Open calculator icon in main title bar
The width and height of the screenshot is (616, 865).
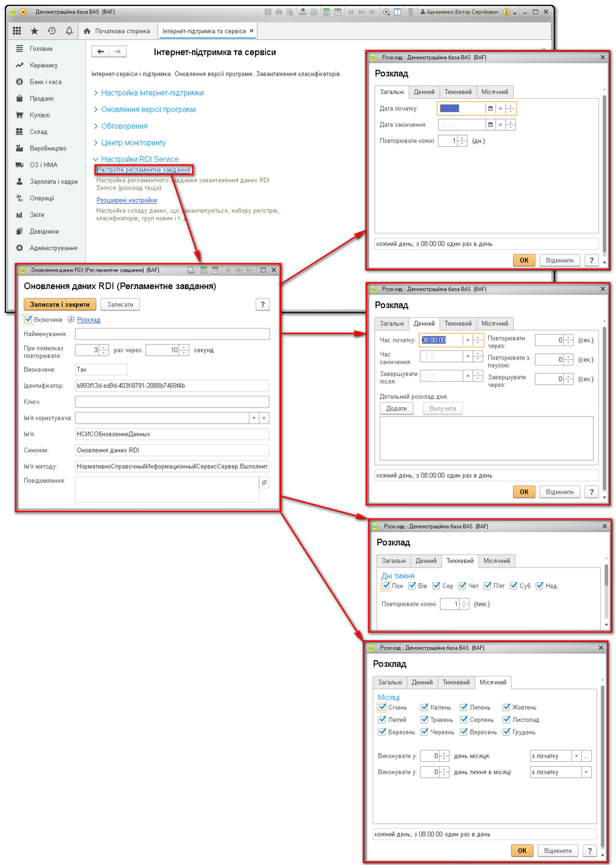tap(326, 12)
